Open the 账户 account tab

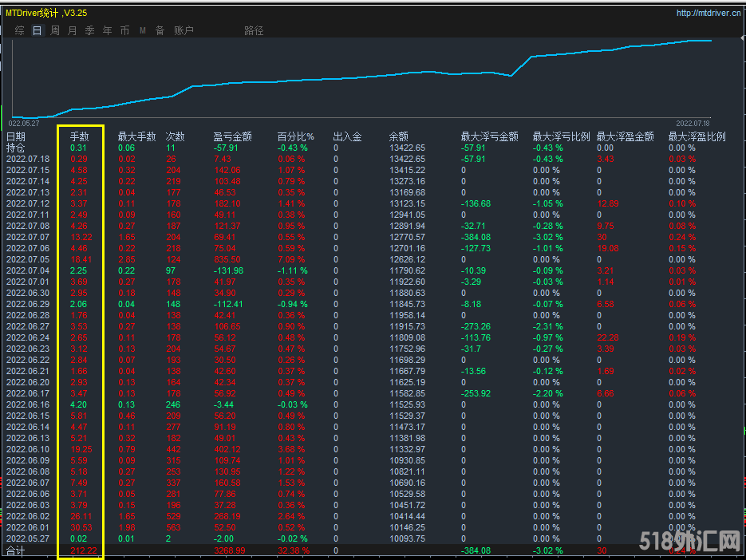(x=184, y=31)
